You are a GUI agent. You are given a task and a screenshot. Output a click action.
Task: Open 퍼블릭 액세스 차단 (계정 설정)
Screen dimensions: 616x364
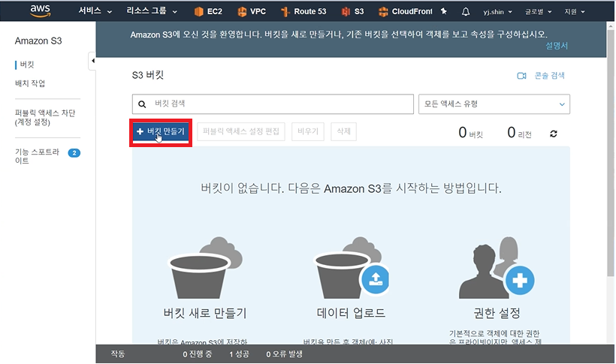(x=45, y=117)
